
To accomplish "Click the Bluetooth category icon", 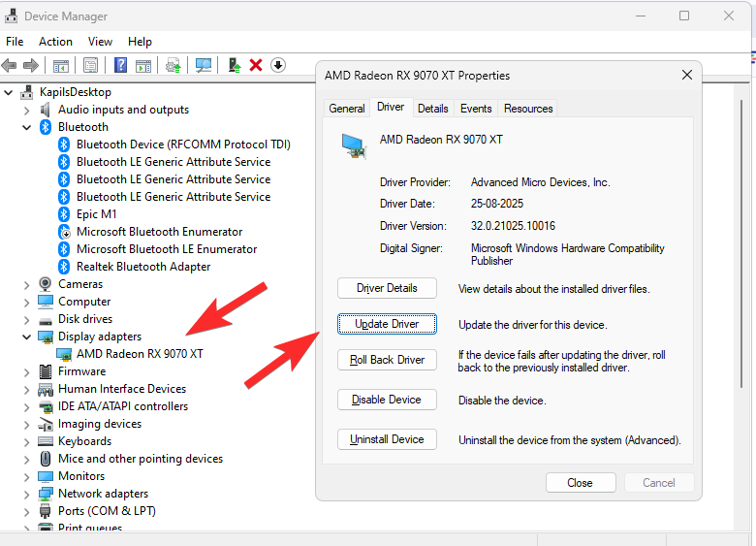I will pyautogui.click(x=46, y=127).
